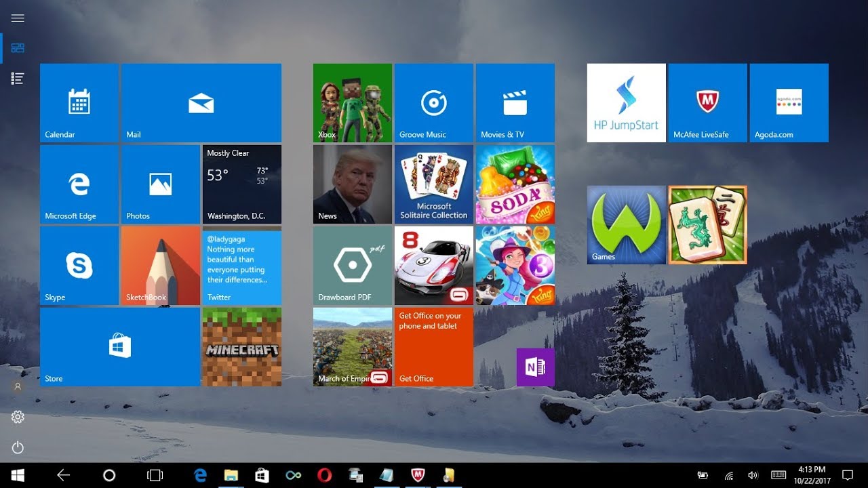Open the user account menu

tap(18, 386)
